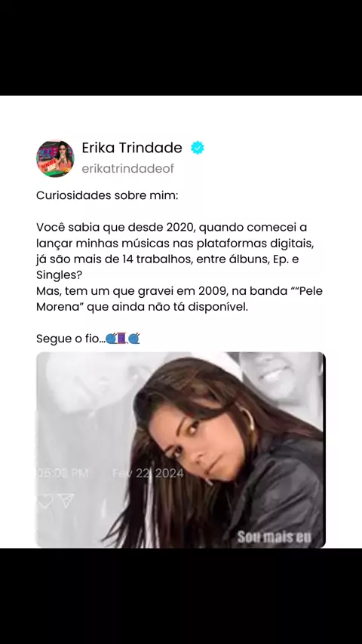Viewport: 362px width, 644px height.
Task: Click the "Segue o fio..." text
Action: click(70, 339)
